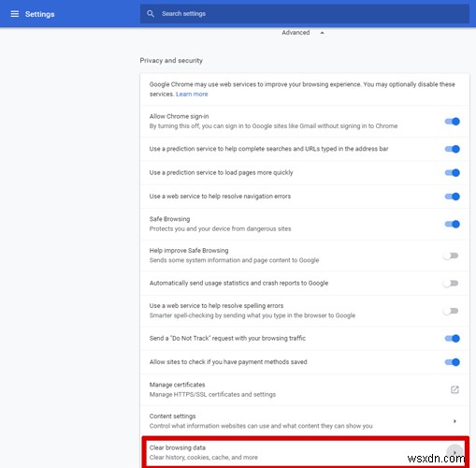The image size is (476, 468).
Task: Enable Help improve Safe Browsing
Action: coord(451,256)
